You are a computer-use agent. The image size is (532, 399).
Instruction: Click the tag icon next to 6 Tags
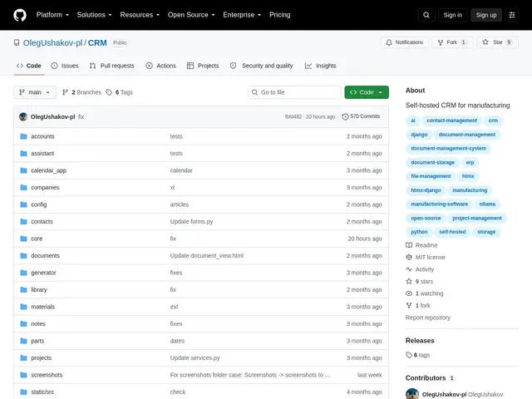pyautogui.click(x=109, y=92)
